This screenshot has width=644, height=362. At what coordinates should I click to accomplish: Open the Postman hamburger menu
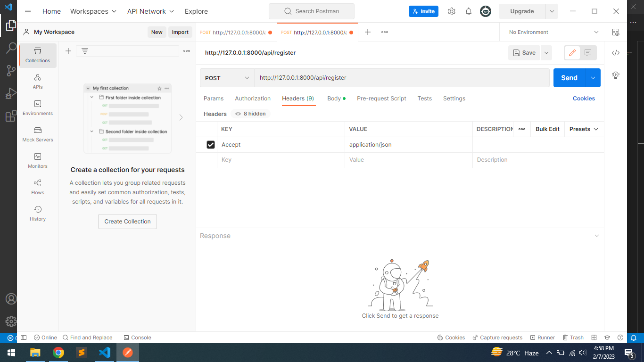[28, 11]
